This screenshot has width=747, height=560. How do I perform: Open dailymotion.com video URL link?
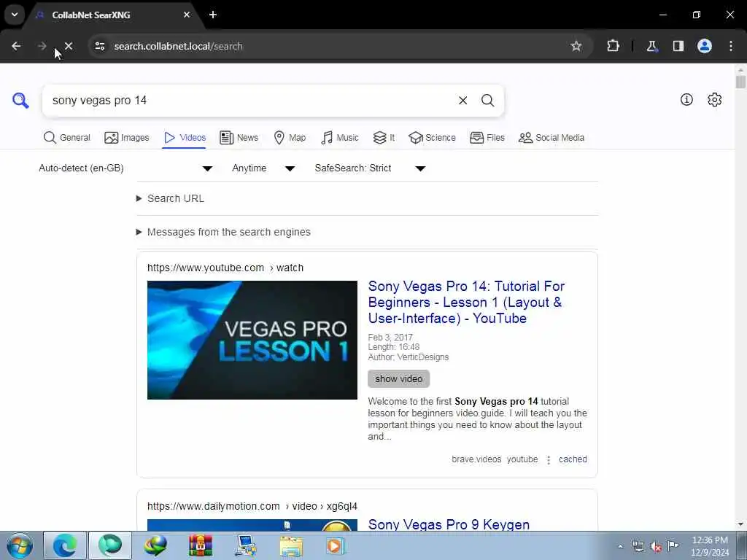click(252, 506)
